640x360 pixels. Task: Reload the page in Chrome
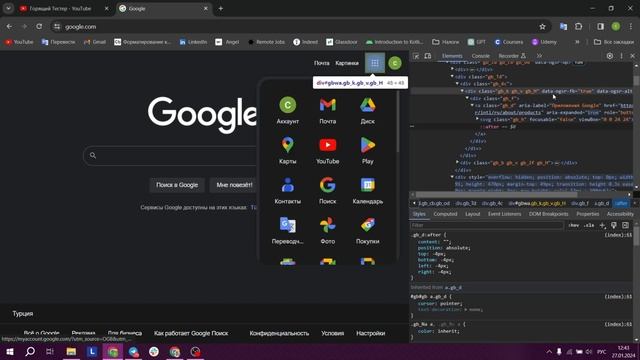coord(39,27)
